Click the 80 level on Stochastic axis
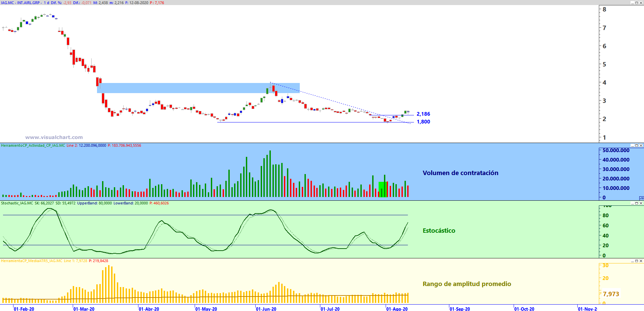 point(606,216)
